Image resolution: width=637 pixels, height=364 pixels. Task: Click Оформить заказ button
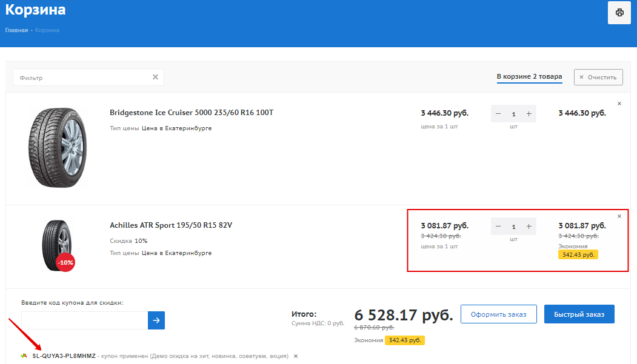[x=498, y=314]
